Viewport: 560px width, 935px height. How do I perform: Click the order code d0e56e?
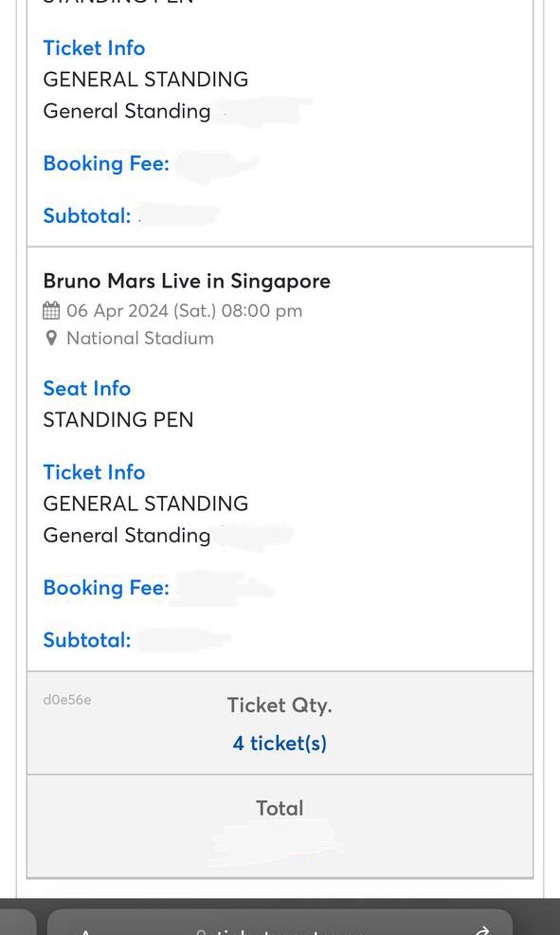66,699
